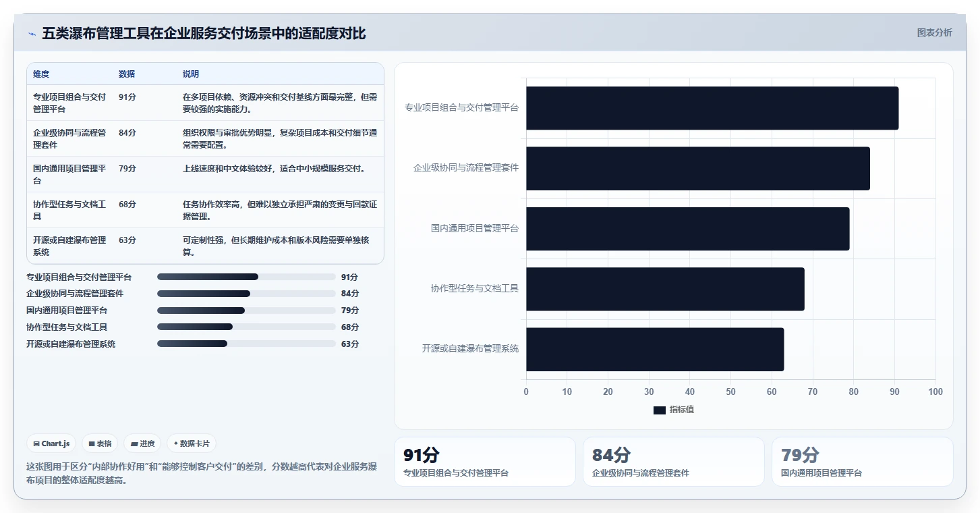Open the 84分 data card

point(674,462)
